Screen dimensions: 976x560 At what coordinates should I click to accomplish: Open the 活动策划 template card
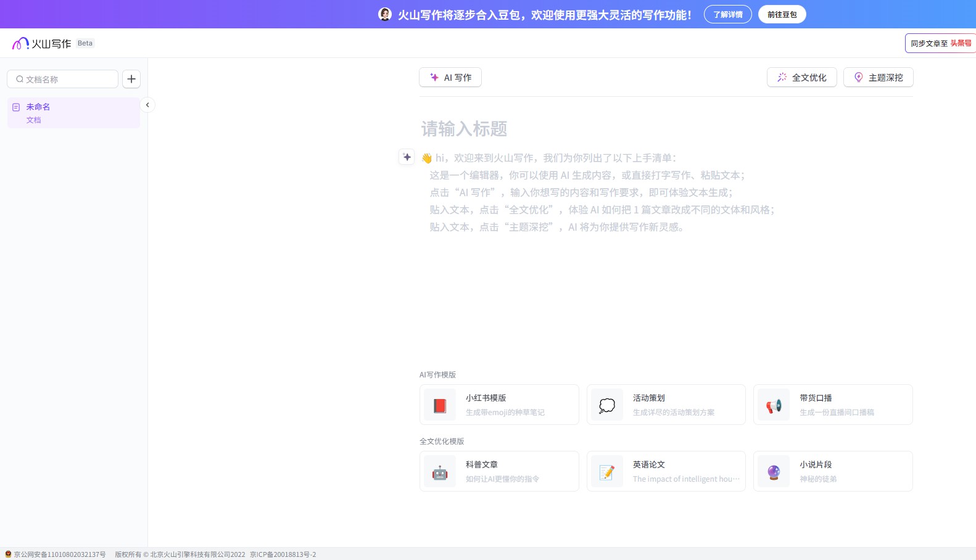pos(666,405)
